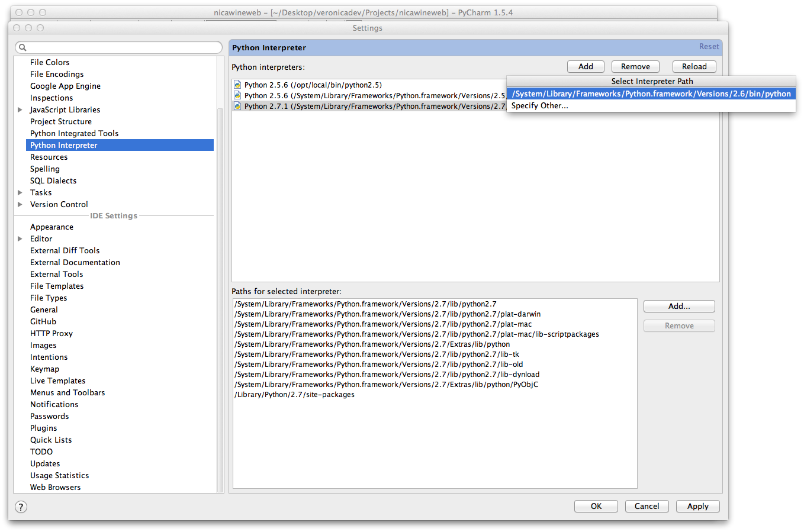The width and height of the screenshot is (804, 532).
Task: Open TODO settings
Action: click(x=41, y=452)
